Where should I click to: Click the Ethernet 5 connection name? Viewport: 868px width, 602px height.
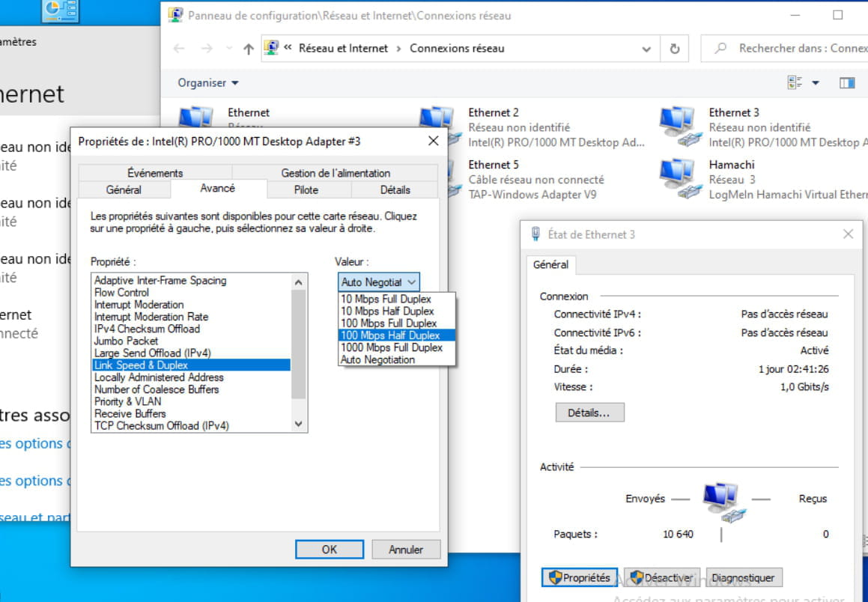point(494,165)
